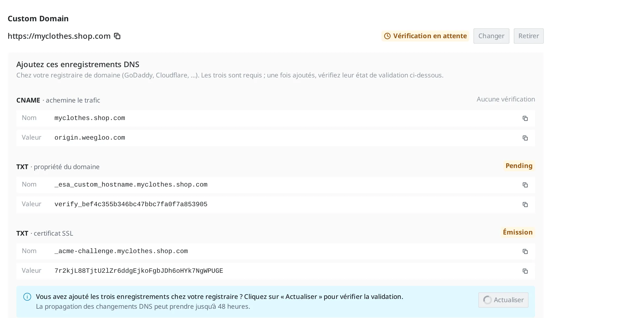Image resolution: width=644 pixels, height=318 pixels.
Task: Click the Custom Domain heading
Action: 38,19
